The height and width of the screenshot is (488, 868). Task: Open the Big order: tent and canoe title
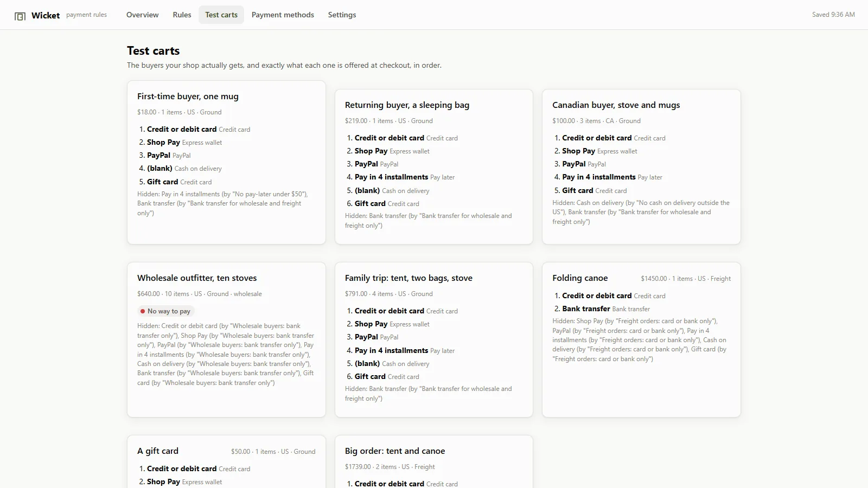(395, 451)
